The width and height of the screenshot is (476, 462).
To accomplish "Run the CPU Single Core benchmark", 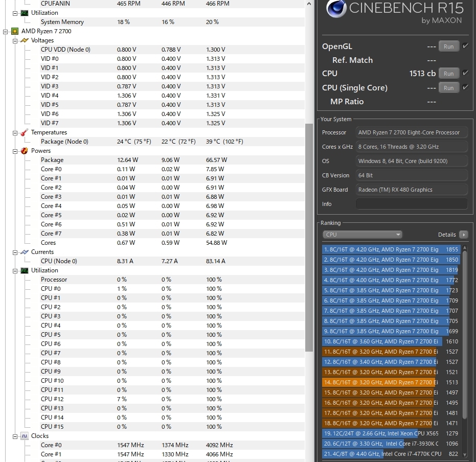I will (449, 88).
